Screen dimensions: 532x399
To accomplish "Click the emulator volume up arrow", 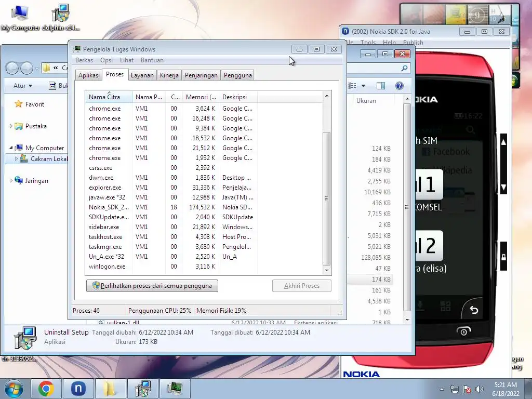I will [504, 142].
